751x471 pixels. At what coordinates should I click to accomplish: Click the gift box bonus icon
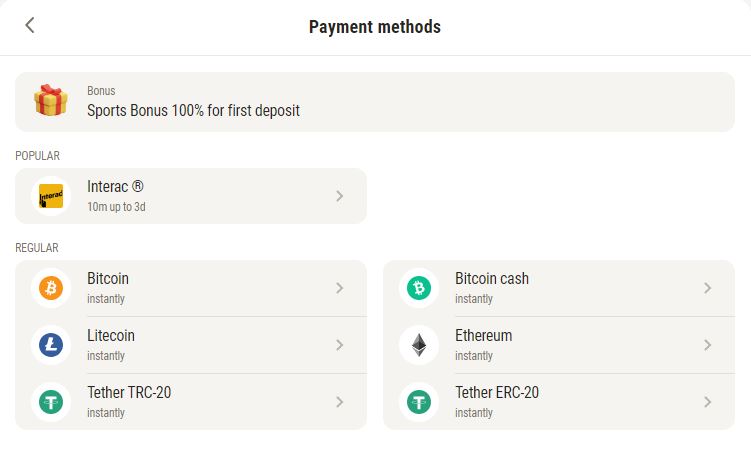(51, 101)
